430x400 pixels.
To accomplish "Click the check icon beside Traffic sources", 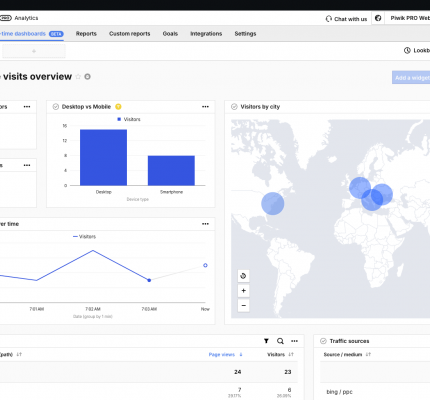I will tap(323, 341).
